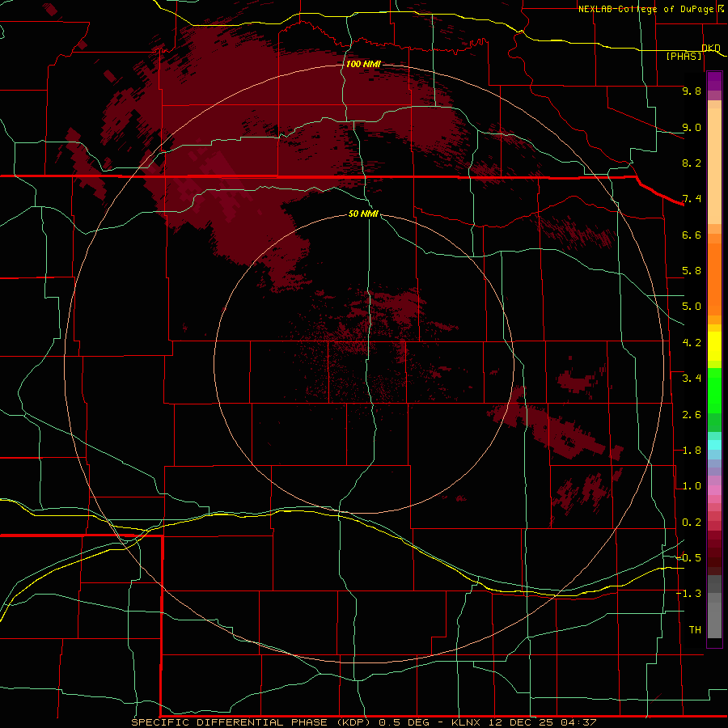Click the 4.2 scale value
Viewport: 728px width, 728px height.
[692, 343]
